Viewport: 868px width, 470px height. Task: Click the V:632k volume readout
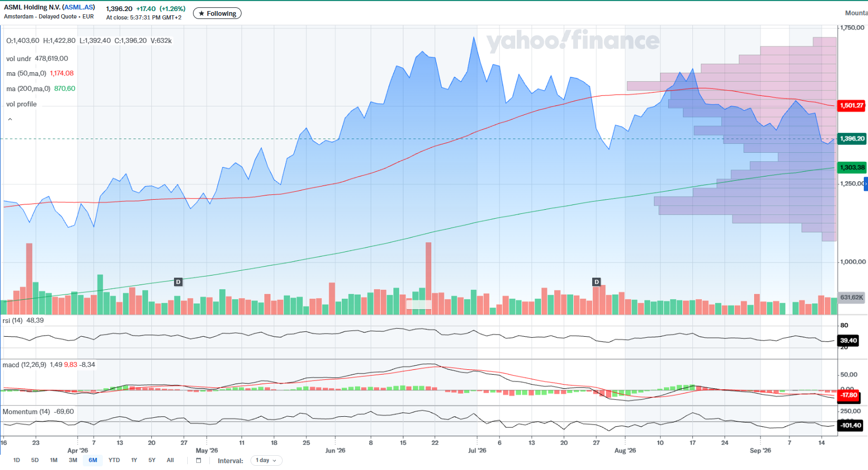point(161,41)
